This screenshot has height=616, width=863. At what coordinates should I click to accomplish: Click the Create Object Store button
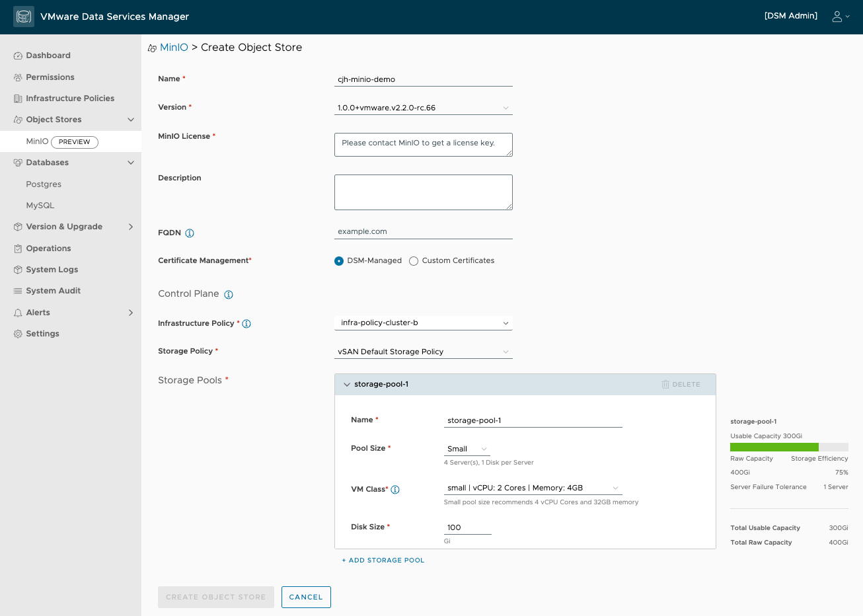point(216,597)
